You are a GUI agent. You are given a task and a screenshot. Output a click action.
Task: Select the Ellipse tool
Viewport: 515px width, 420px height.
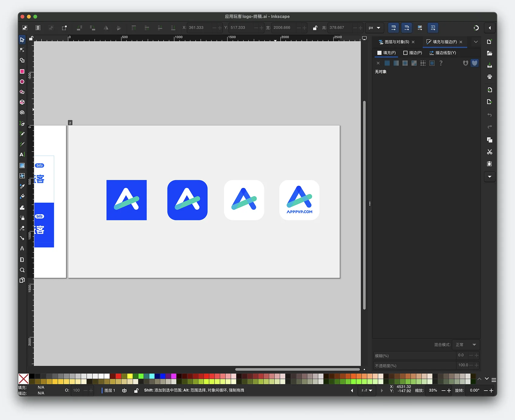click(22, 82)
